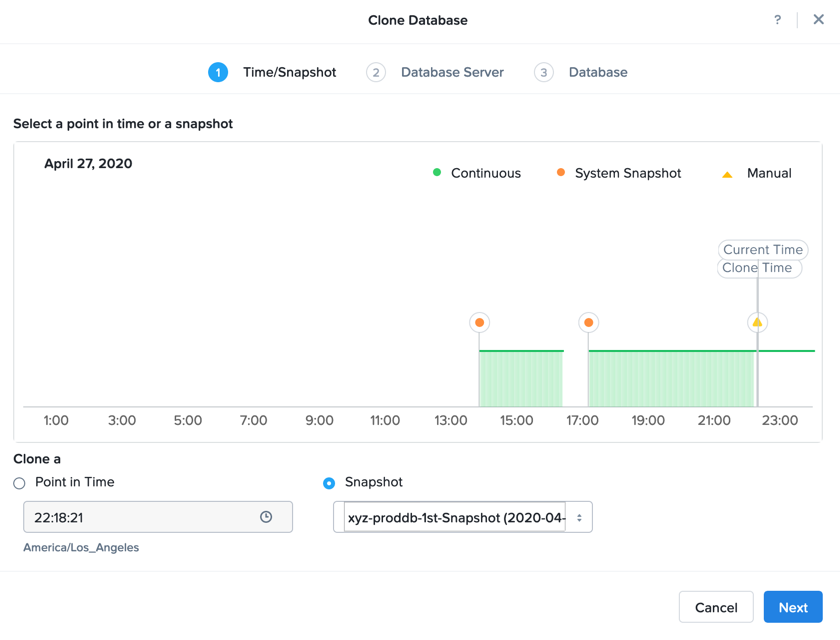Click the Cancel button
840x640 pixels.
(716, 607)
